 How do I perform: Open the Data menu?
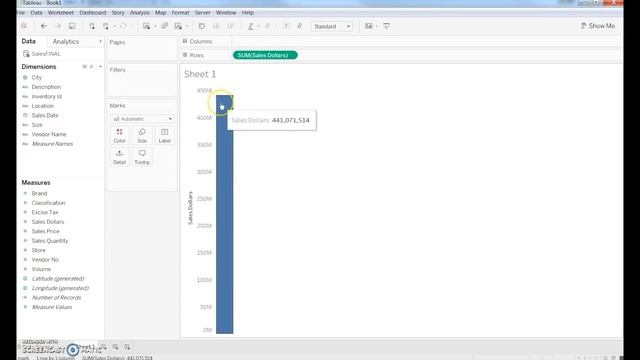click(x=36, y=13)
